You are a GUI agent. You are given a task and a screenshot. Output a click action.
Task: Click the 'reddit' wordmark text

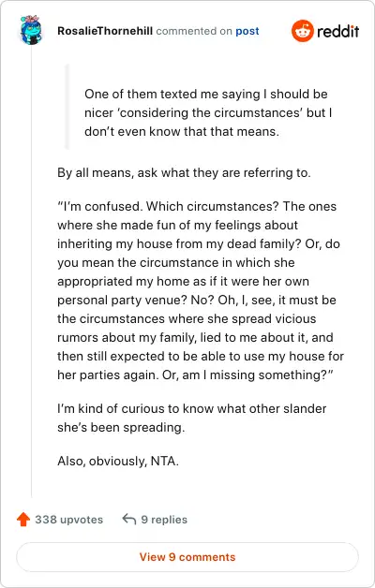[337, 31]
